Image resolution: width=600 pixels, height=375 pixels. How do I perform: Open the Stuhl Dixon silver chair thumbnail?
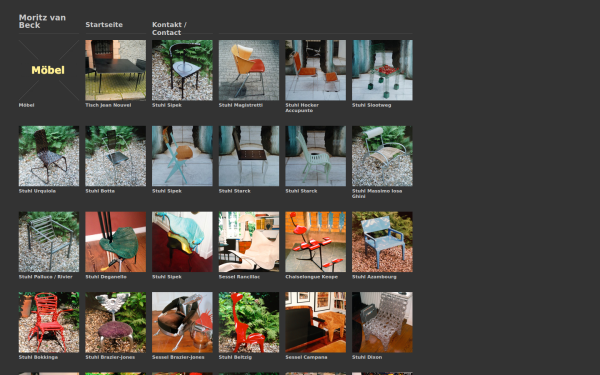tap(382, 322)
